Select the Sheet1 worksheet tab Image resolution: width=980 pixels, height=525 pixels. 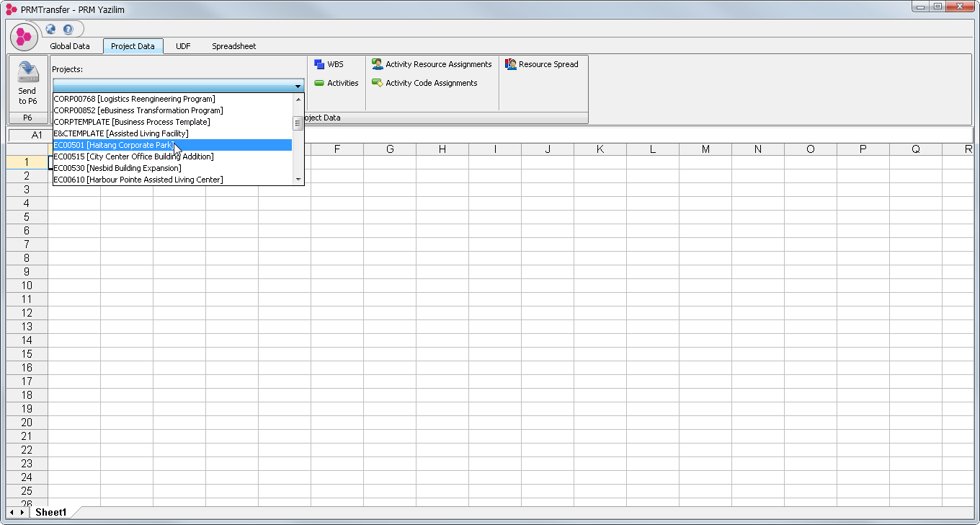click(51, 512)
